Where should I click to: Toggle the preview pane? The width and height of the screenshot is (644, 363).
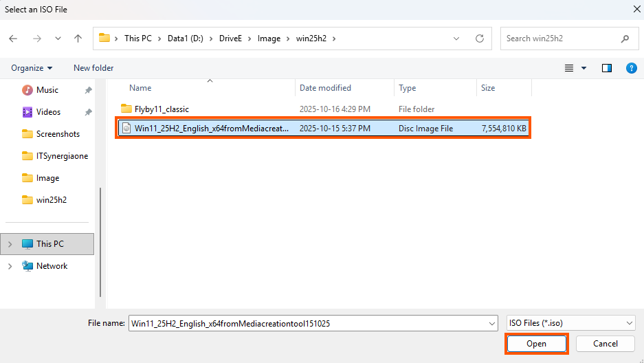pyautogui.click(x=607, y=68)
